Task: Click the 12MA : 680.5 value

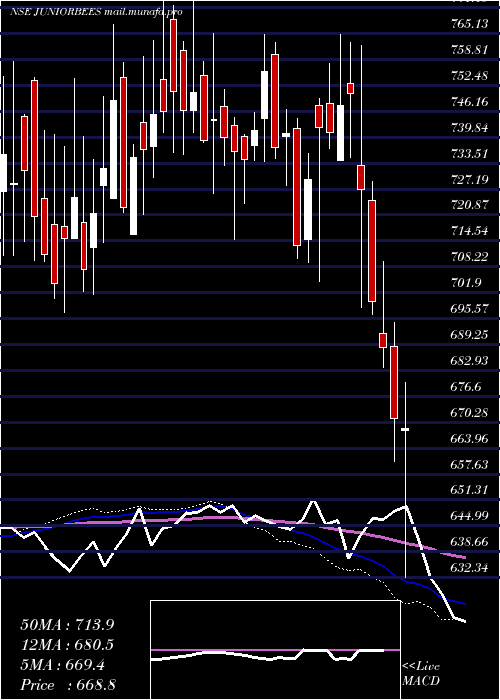Action: (66, 645)
